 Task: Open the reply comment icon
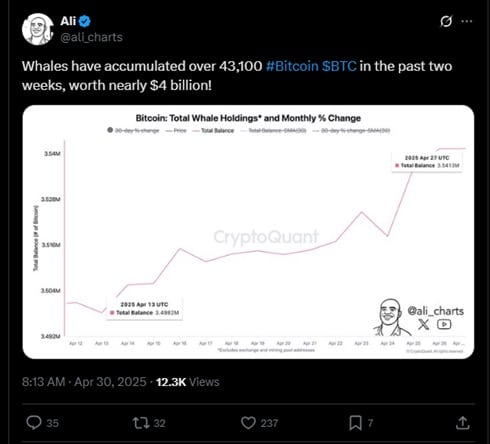tap(34, 423)
